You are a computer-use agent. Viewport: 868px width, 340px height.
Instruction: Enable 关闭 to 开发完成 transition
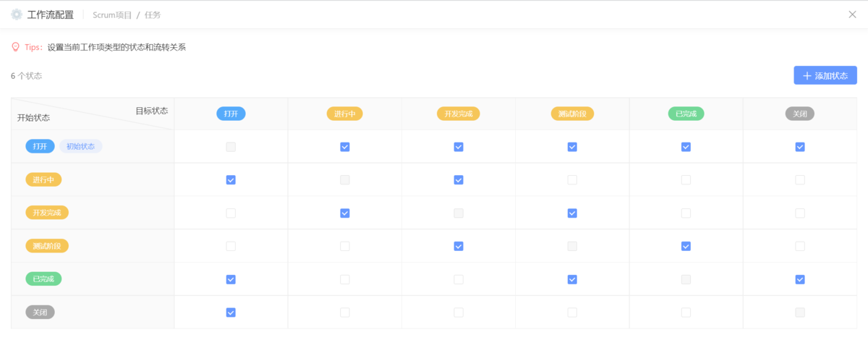pos(459,313)
